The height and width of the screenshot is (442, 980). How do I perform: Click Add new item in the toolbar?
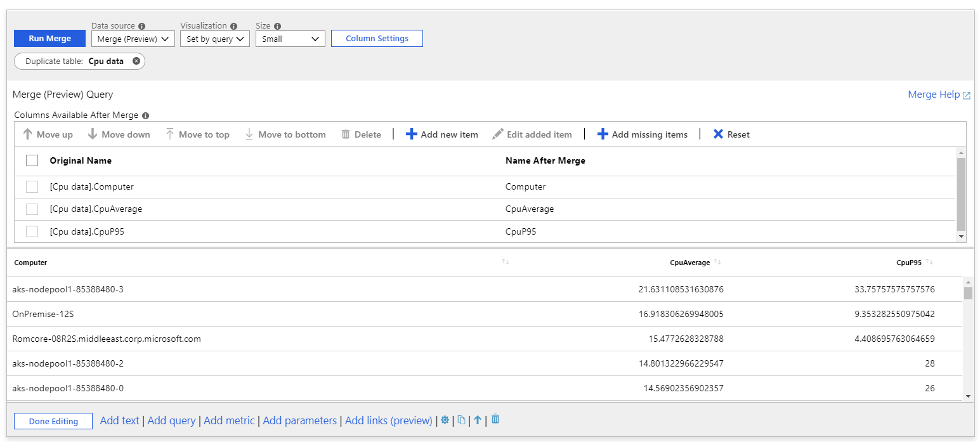tap(442, 134)
